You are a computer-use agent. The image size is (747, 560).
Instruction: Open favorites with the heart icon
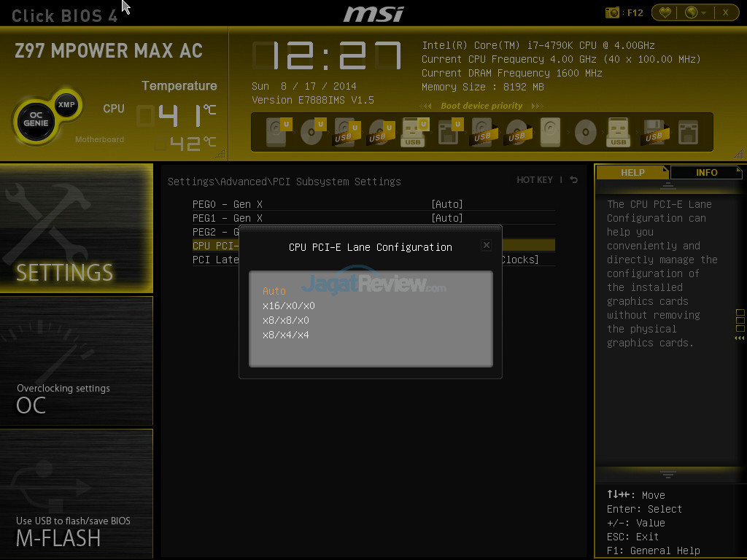[x=665, y=12]
